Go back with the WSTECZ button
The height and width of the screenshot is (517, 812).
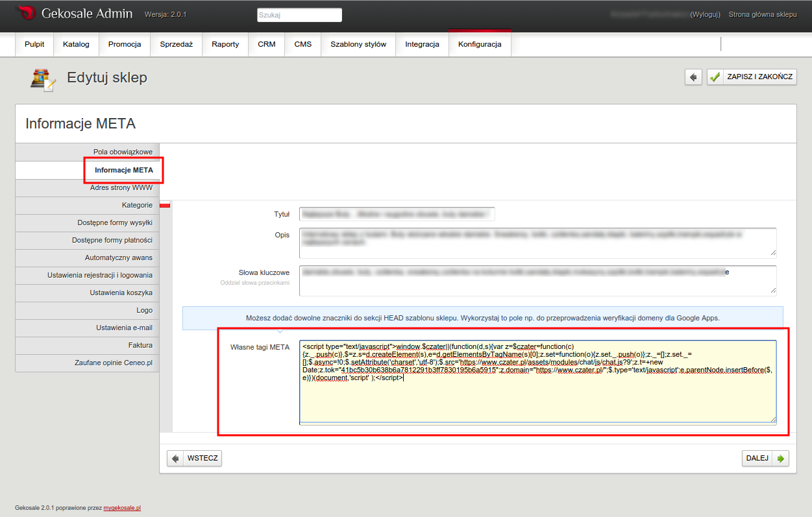tap(194, 458)
